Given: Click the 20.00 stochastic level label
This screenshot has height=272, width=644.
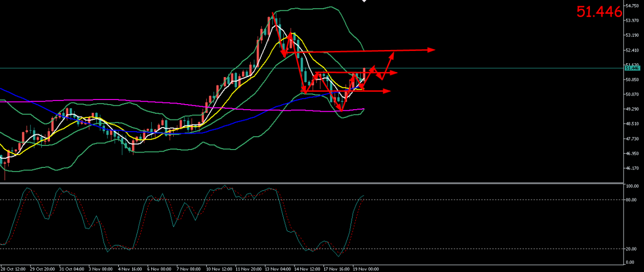Looking at the screenshot, I should [x=631, y=249].
